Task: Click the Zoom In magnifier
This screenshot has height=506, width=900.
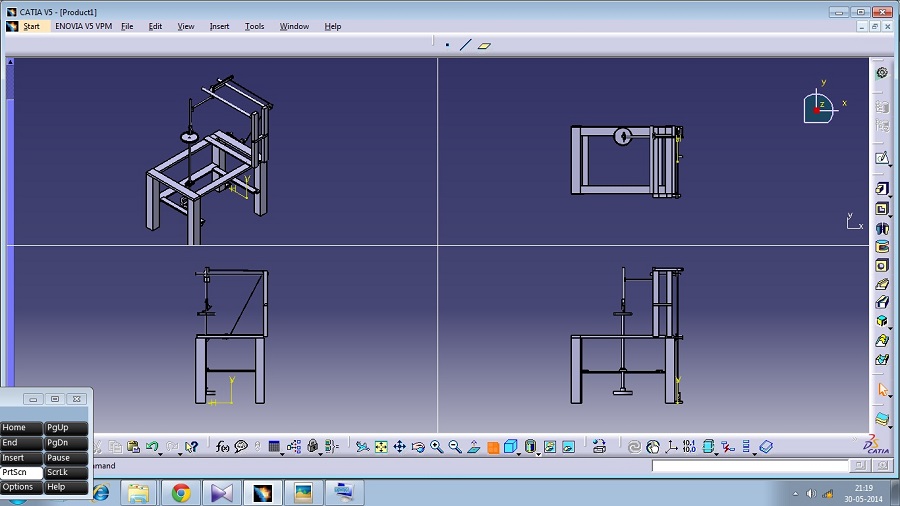Action: 437,447
